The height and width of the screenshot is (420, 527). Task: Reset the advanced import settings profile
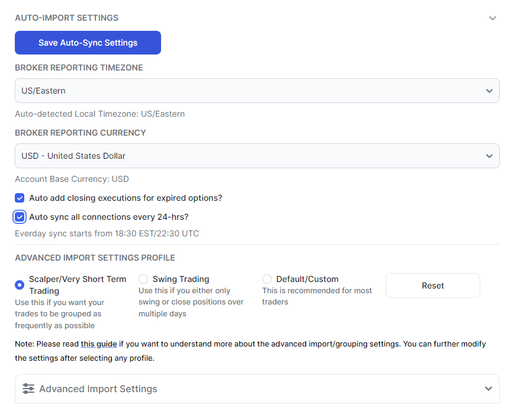click(x=433, y=286)
